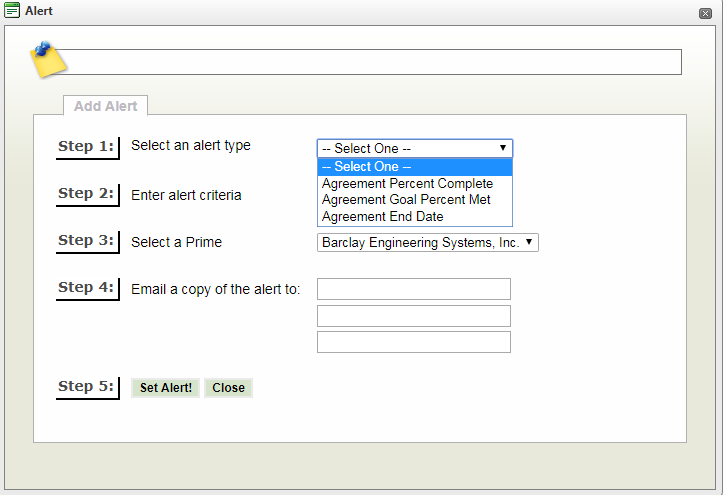This screenshot has height=495, width=723.
Task: Switch to the Add Alert tab
Action: tap(106, 106)
